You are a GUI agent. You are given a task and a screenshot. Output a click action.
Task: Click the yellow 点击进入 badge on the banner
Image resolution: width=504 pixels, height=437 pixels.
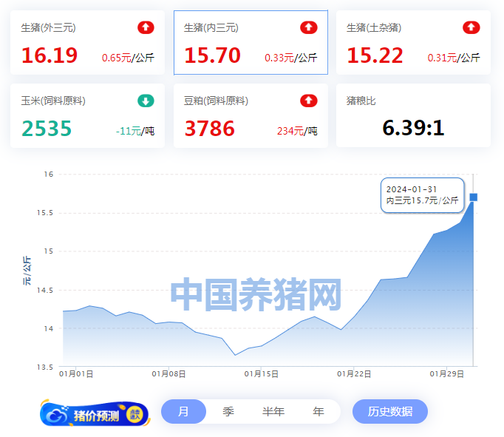[x=135, y=415]
